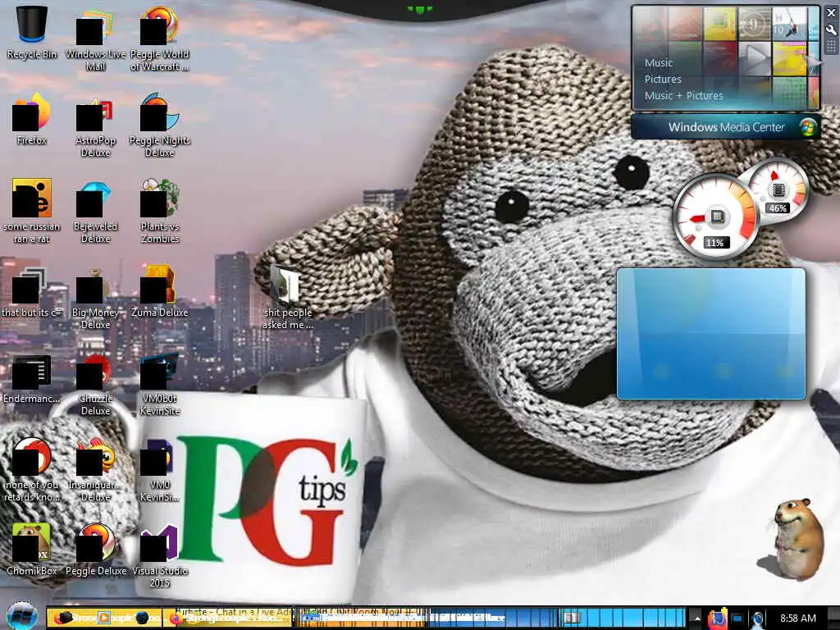Click the speaker volume tray icon

[757, 619]
